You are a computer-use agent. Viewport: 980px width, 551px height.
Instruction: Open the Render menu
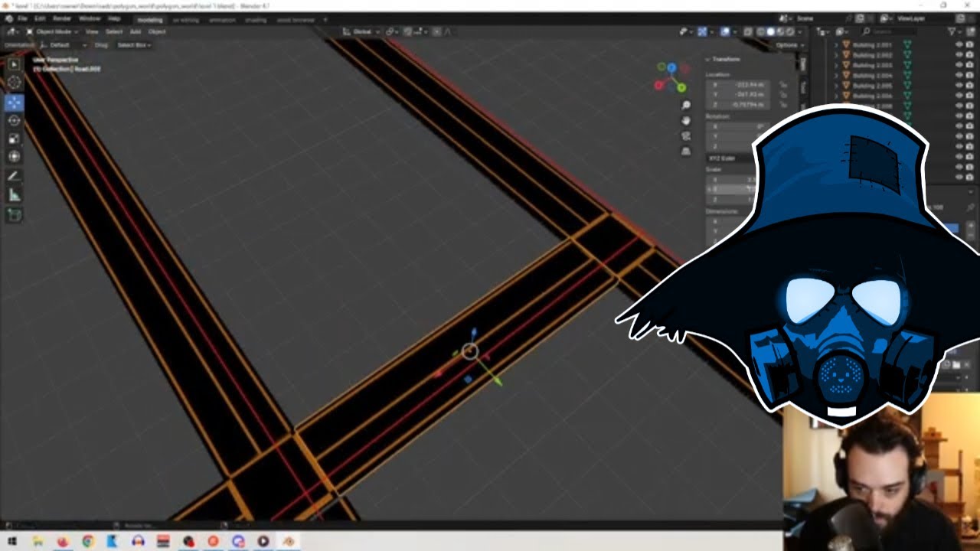click(62, 18)
